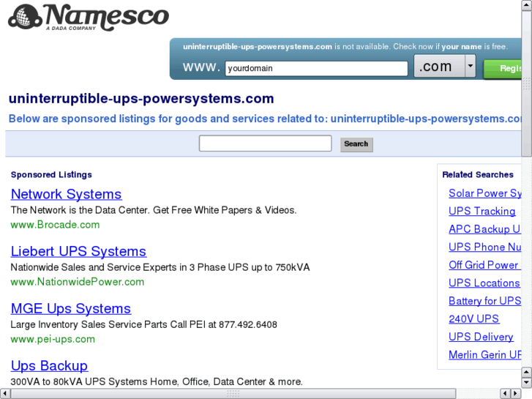Image resolution: width=532 pixels, height=399 pixels.
Task: Open UPS Tracking related search
Action: [482, 212]
